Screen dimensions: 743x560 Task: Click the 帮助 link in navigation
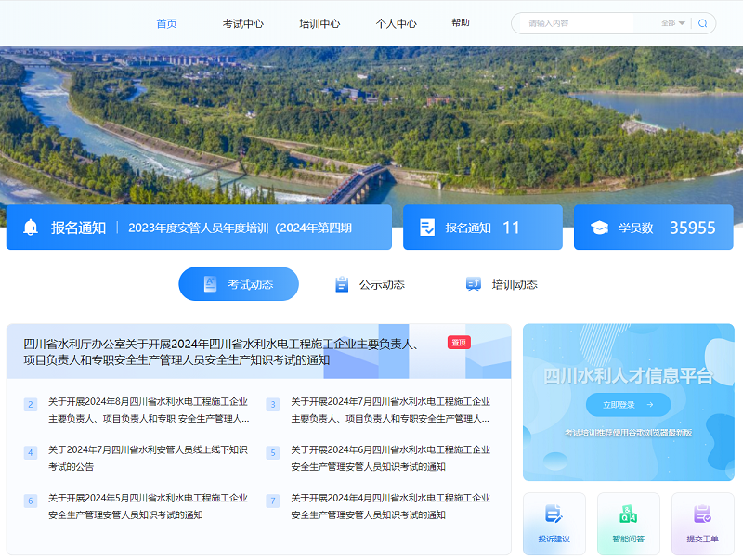point(461,23)
